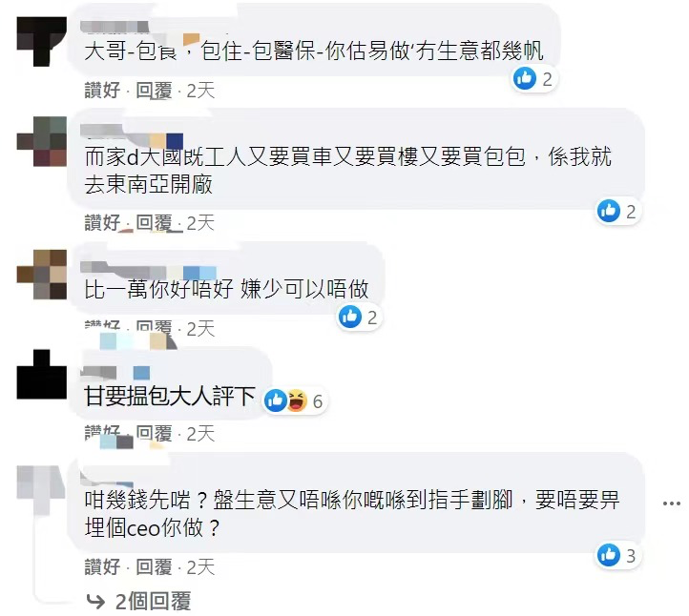Click the thumbs-up reaction on 去東南亞開廠 comment

pyautogui.click(x=609, y=211)
